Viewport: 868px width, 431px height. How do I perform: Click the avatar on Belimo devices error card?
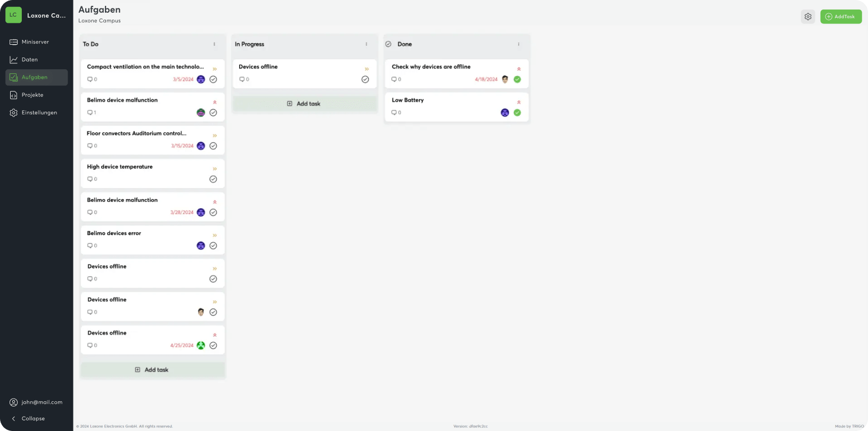[201, 246]
